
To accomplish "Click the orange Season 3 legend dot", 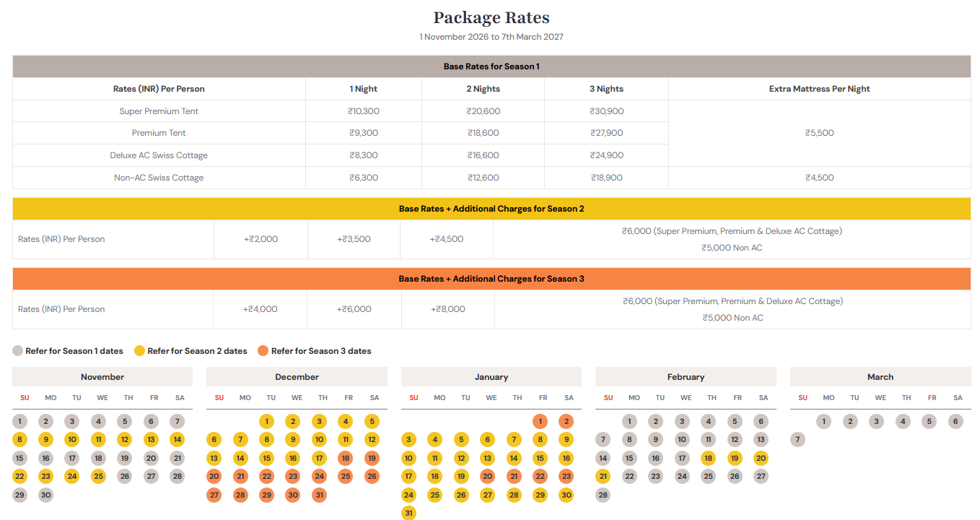I will pyautogui.click(x=263, y=351).
